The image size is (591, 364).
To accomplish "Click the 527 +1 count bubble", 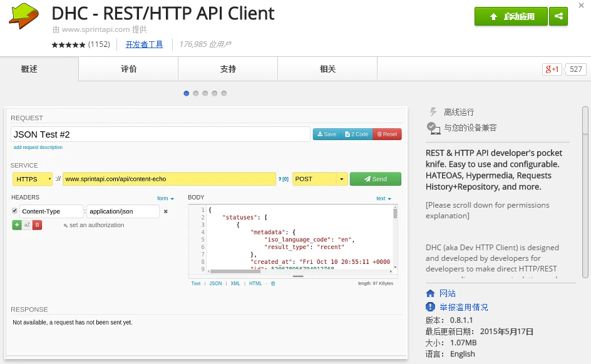I will (x=575, y=69).
